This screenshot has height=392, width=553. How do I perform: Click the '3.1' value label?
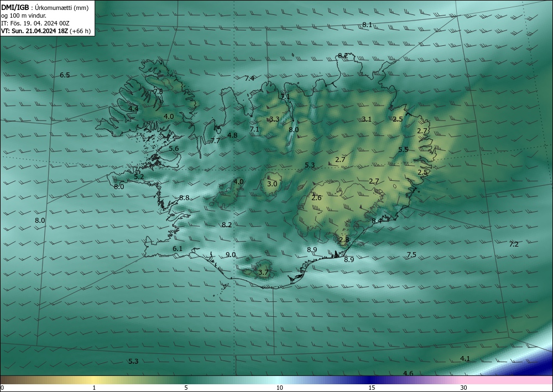(x=367, y=119)
